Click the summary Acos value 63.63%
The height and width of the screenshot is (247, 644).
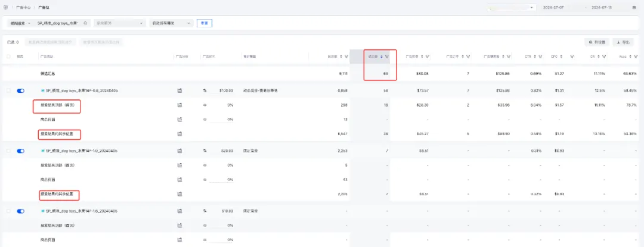pos(631,74)
